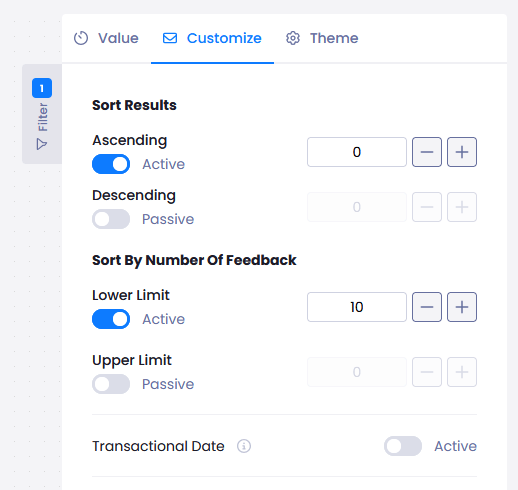Open the Theme tab
This screenshot has width=518, height=490.
point(322,38)
